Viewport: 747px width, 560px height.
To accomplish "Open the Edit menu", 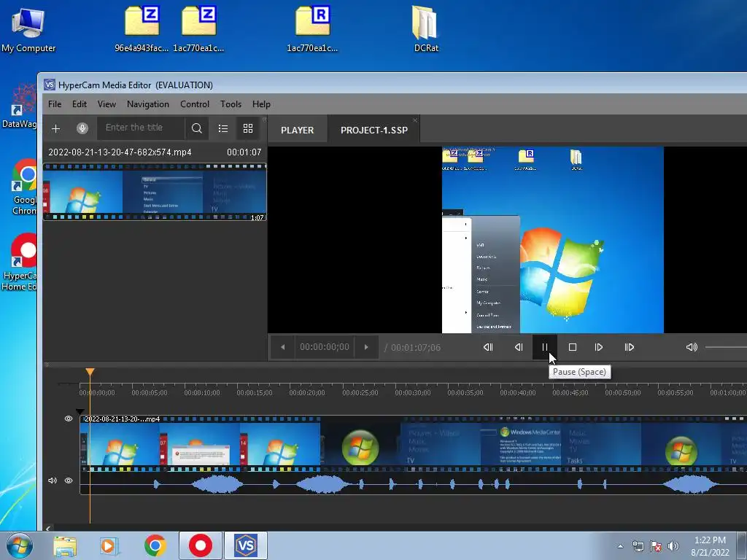I will pos(79,104).
